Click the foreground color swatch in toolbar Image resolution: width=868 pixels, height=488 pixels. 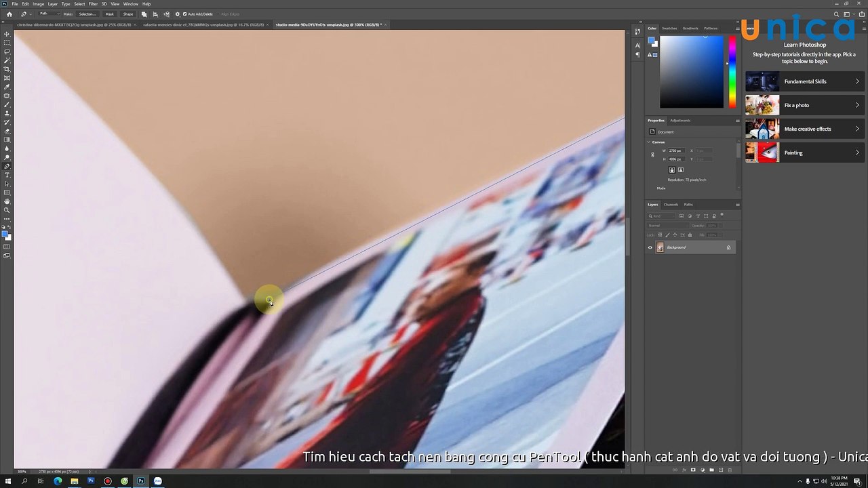point(5,234)
